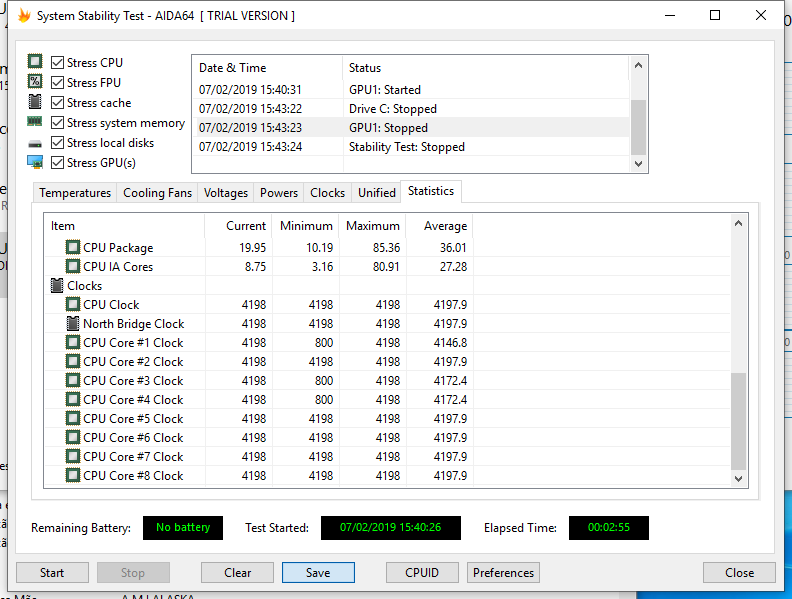Select the Statistics tab
Image resolution: width=792 pixels, height=599 pixels.
[x=431, y=191]
